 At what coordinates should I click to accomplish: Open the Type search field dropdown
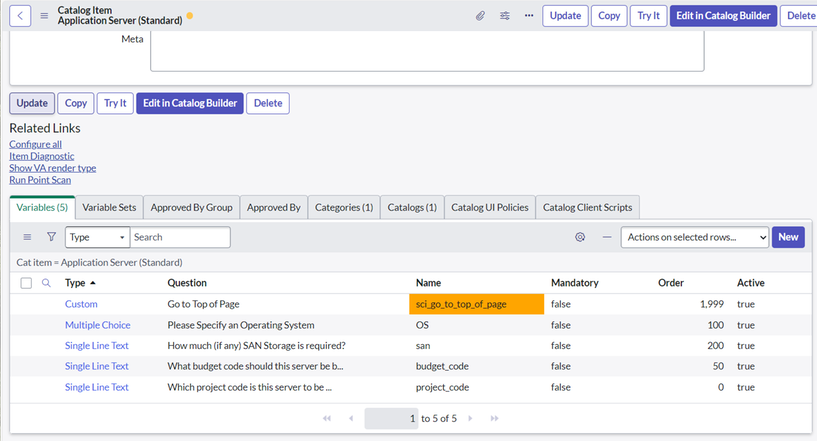(x=97, y=237)
